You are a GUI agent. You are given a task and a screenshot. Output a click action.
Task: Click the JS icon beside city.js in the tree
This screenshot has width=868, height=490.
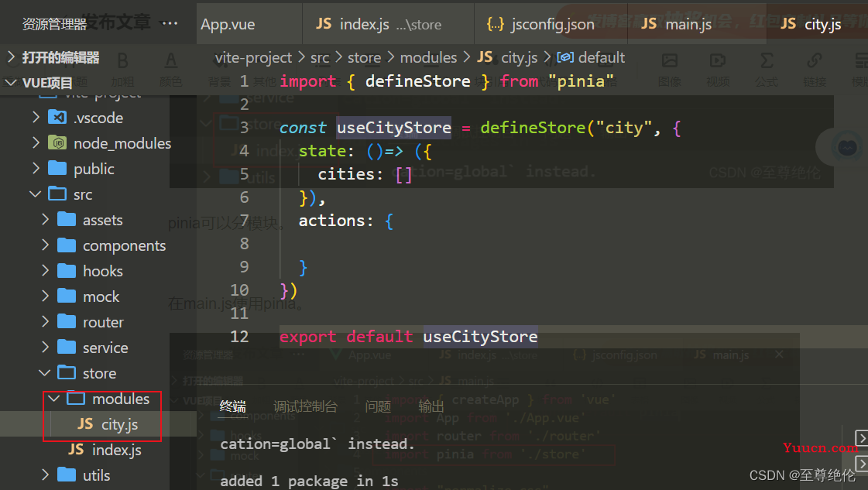85,424
